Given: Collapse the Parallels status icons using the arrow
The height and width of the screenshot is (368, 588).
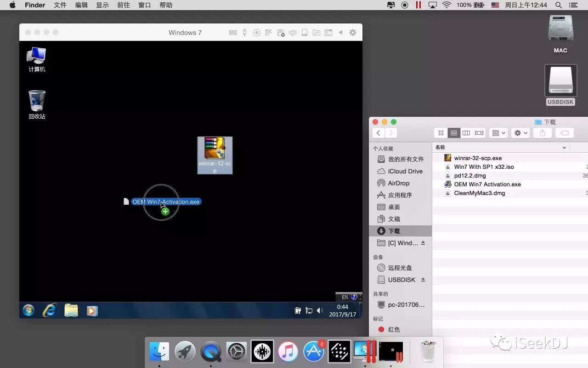Looking at the screenshot, I should tap(340, 33).
